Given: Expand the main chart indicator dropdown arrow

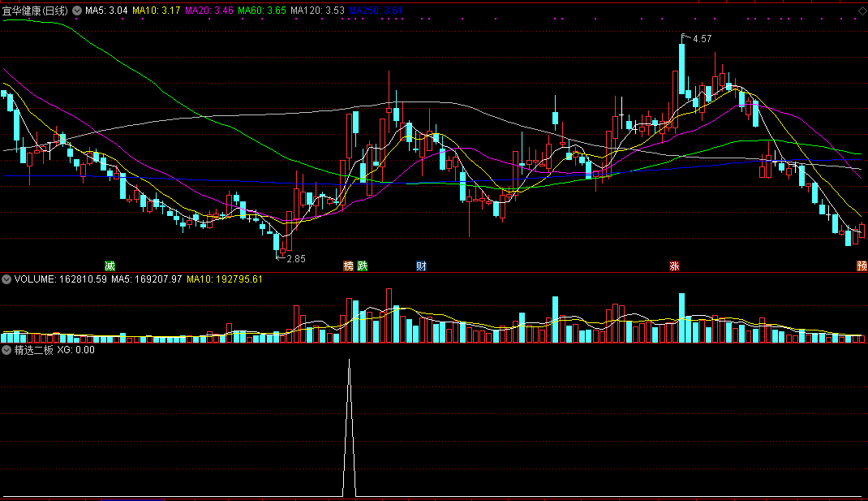Looking at the screenshot, I should (77, 11).
